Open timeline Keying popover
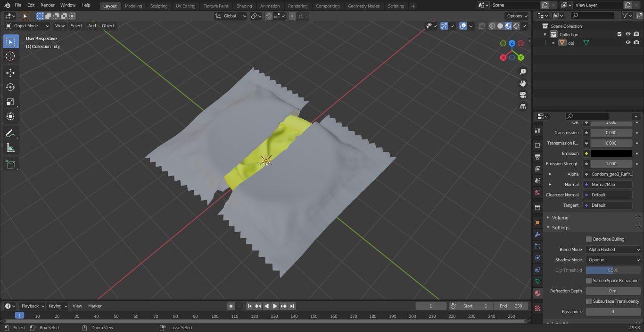Screen dimensions: 644x332 [57, 306]
